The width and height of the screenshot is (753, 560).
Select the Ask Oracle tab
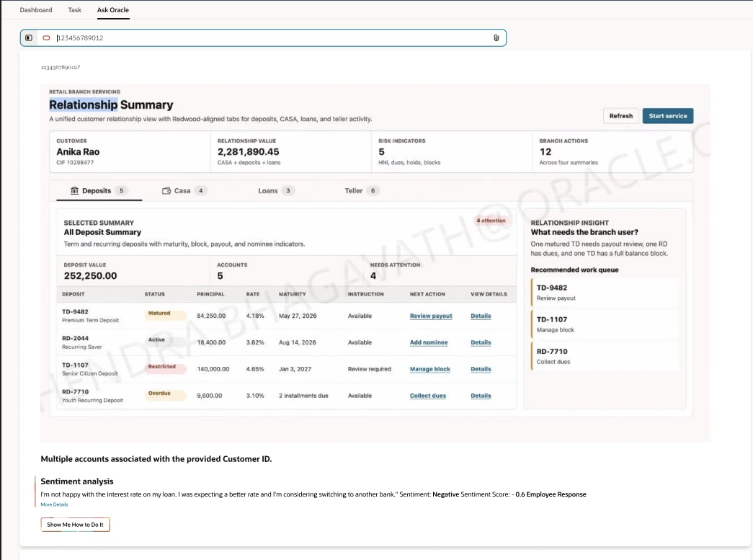coord(113,9)
